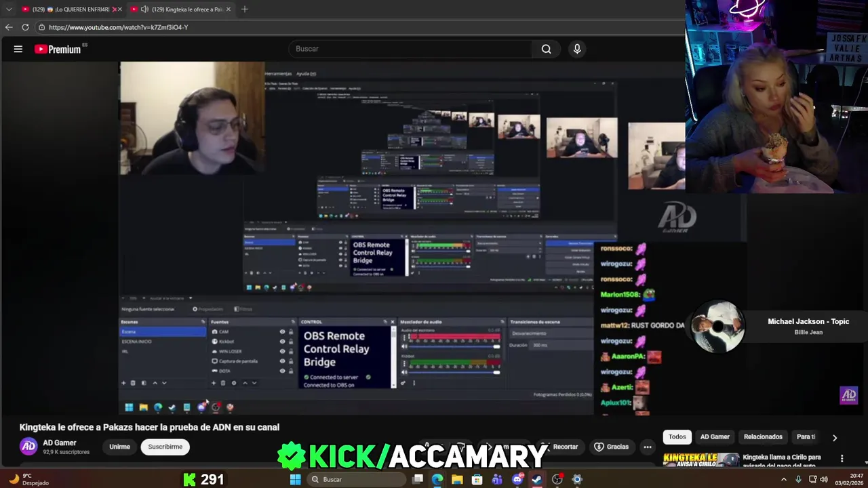
Task: Close the CONTROL dock in OBS
Action: click(392, 322)
